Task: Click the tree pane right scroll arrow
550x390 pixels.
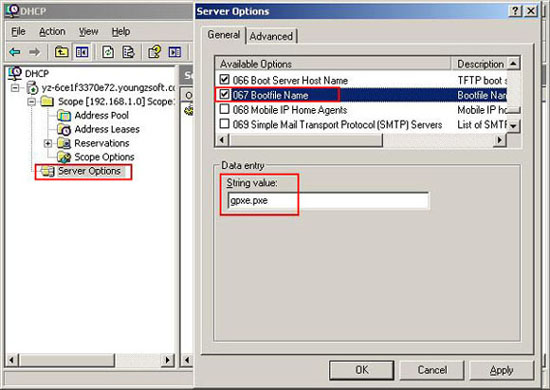Action: (x=167, y=360)
